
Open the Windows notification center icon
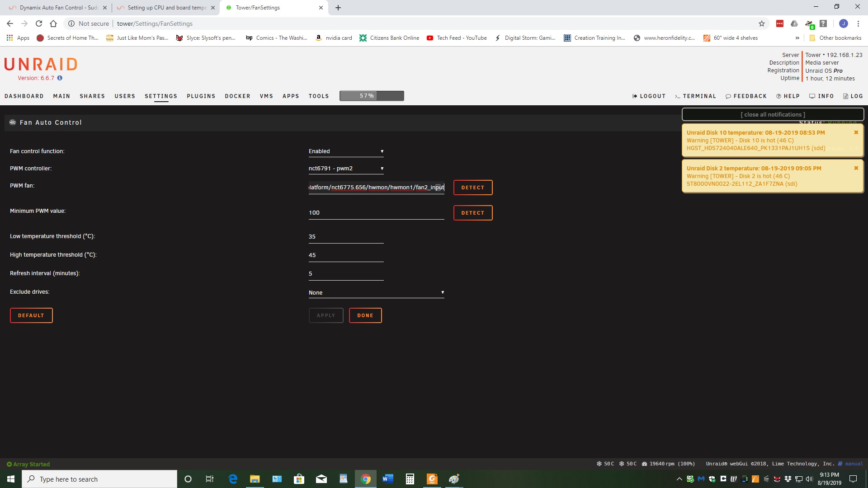click(x=853, y=479)
